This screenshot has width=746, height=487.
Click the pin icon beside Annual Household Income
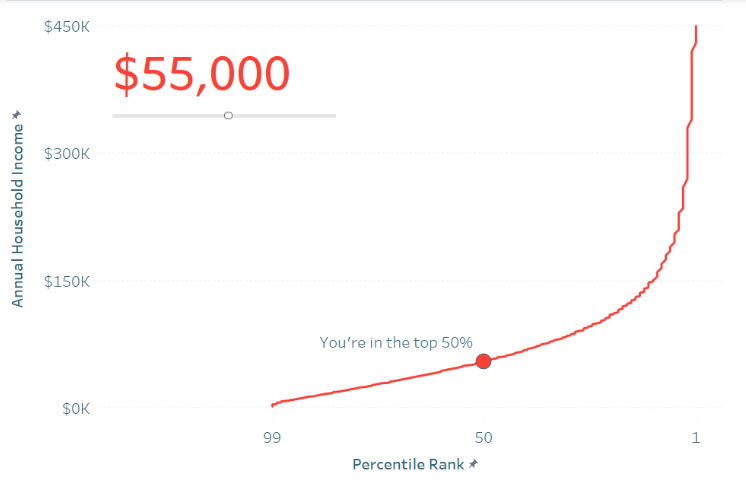click(x=17, y=115)
